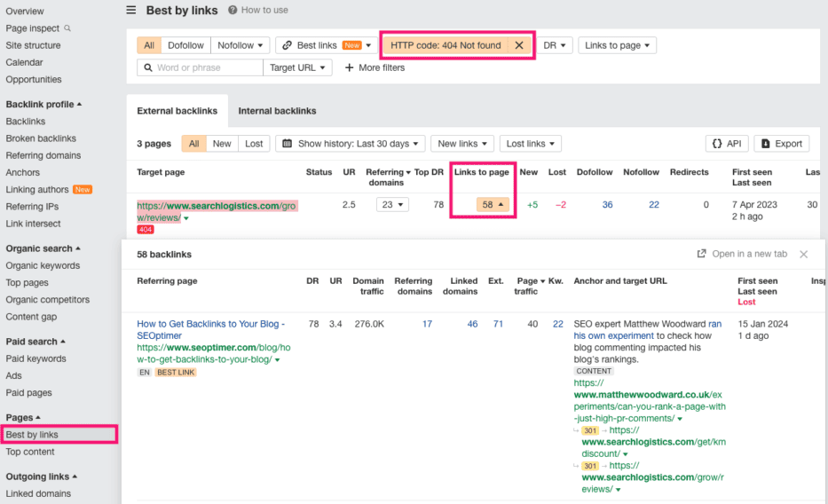Click the Export button
The width and height of the screenshot is (828, 504).
coord(782,144)
